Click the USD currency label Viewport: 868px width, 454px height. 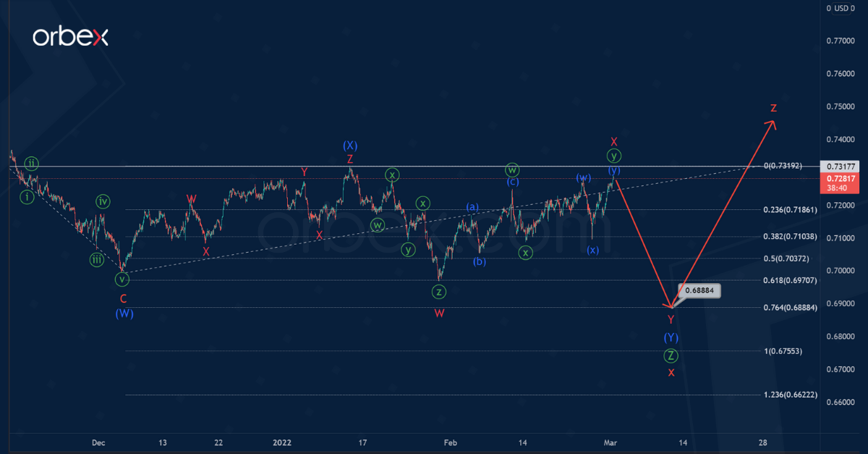click(x=842, y=8)
